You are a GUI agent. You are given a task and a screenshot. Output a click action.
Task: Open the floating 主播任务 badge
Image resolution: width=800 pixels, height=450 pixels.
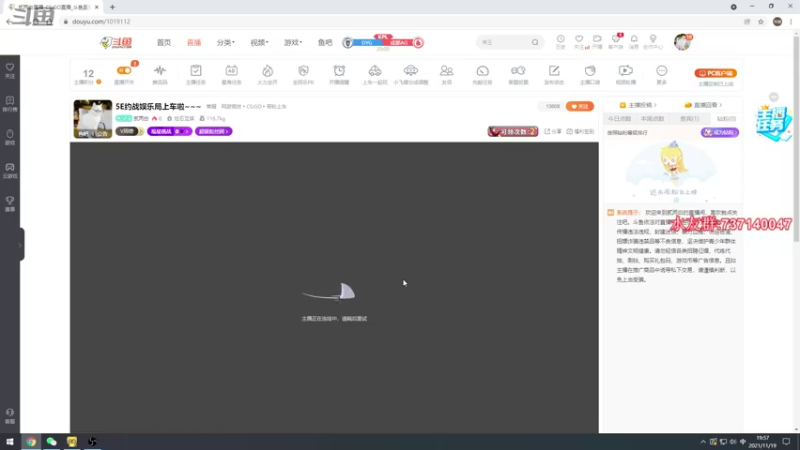pyautogui.click(x=773, y=123)
